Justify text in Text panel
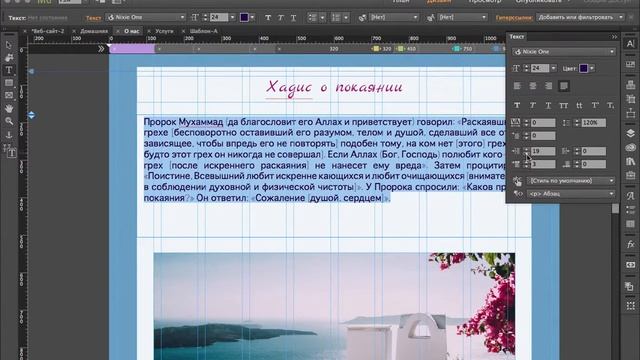Image resolution: width=640 pixels, height=360 pixels. 564,86
